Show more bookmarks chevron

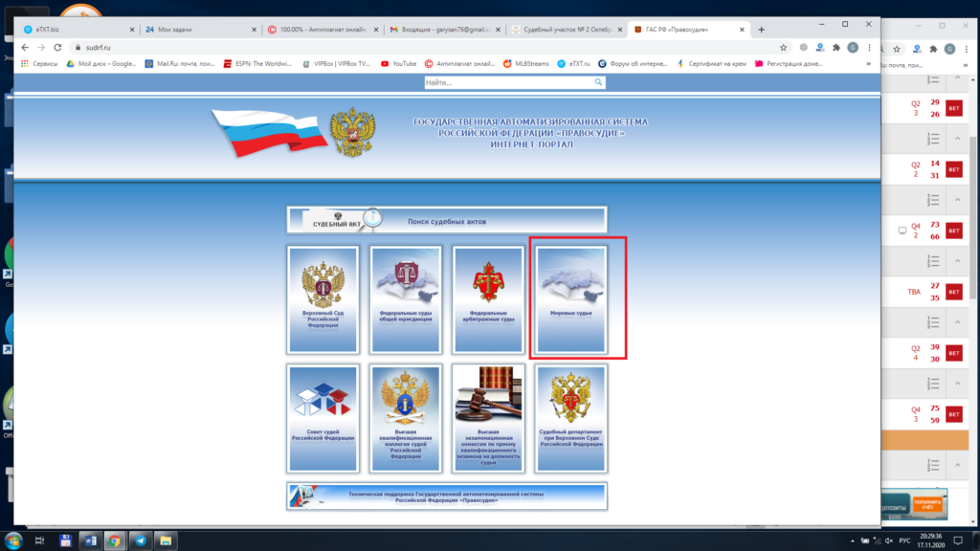click(x=868, y=64)
